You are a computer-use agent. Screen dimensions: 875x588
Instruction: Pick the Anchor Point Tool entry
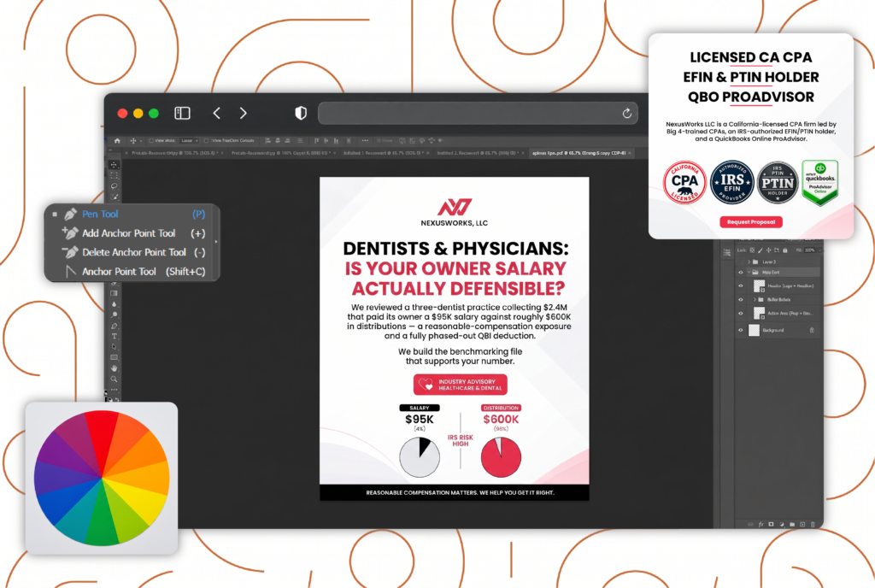(x=131, y=272)
